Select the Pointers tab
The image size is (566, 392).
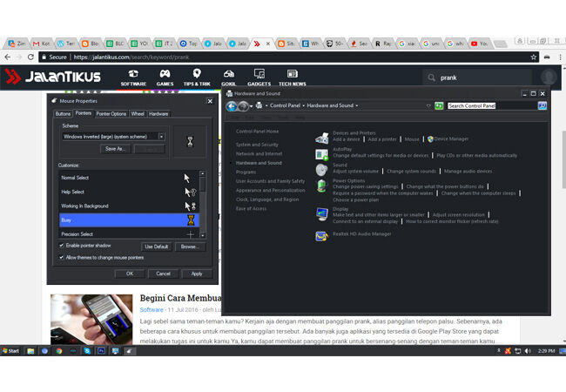(x=83, y=113)
